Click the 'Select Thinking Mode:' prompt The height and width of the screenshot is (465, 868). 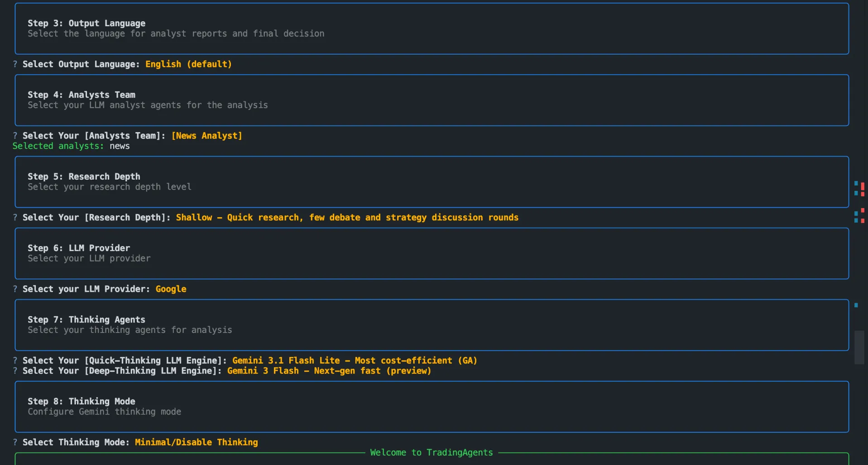coord(76,442)
